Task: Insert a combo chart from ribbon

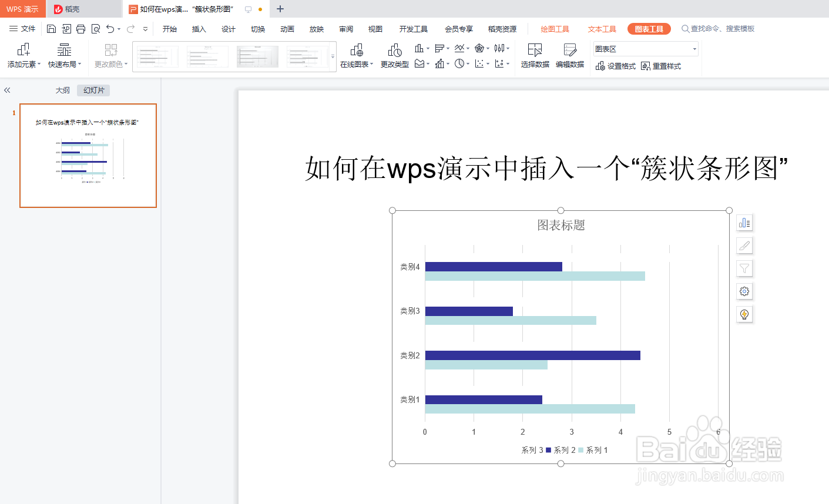Action: pos(439,63)
